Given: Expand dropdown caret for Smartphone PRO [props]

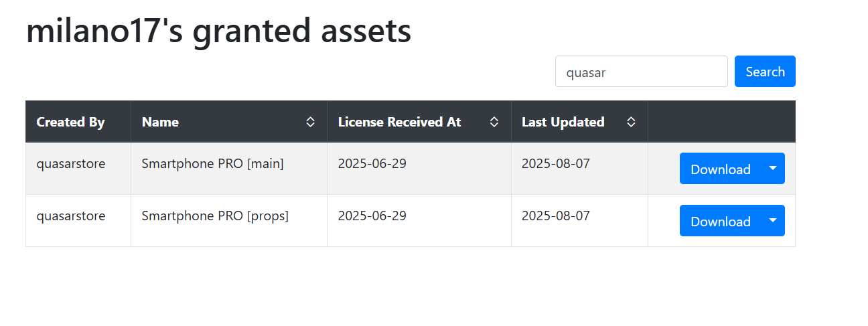Looking at the screenshot, I should (x=773, y=220).
